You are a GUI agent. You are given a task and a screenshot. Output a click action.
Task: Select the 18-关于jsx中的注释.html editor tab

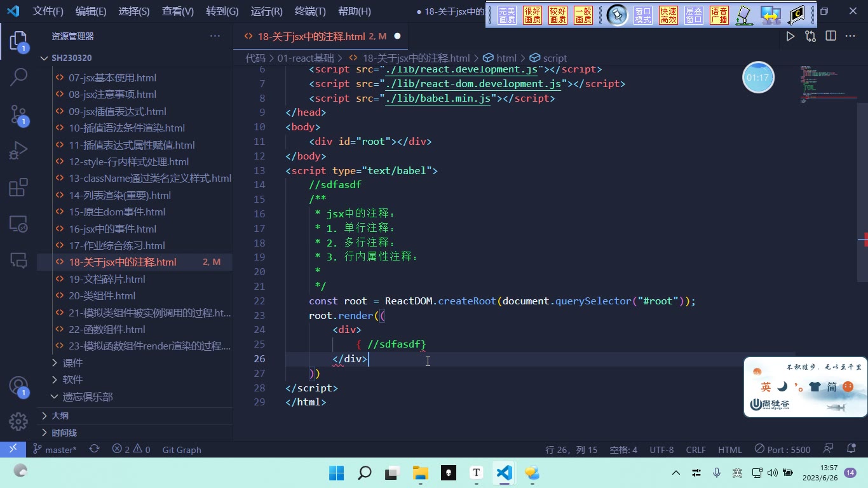[320, 36]
